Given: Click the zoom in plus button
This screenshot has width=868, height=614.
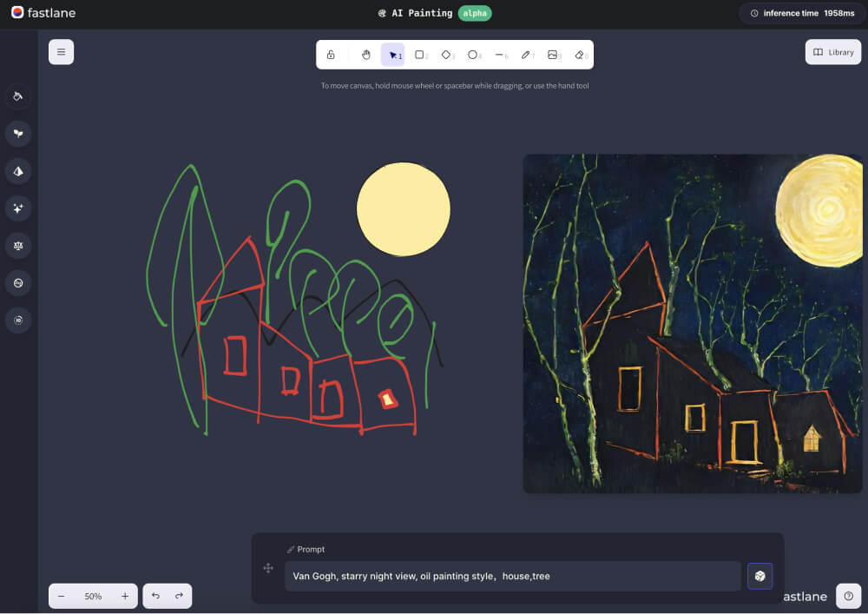Looking at the screenshot, I should pos(125,596).
